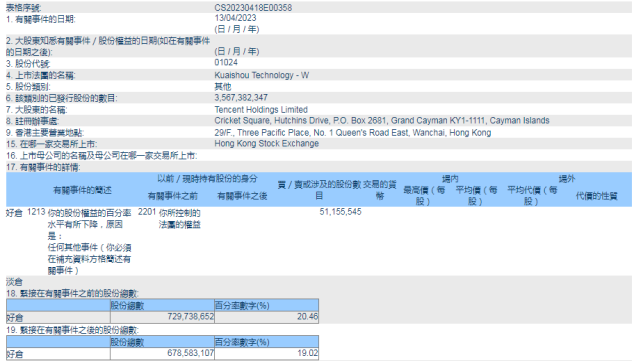Click the 19.02 percentage cell

click(x=308, y=353)
